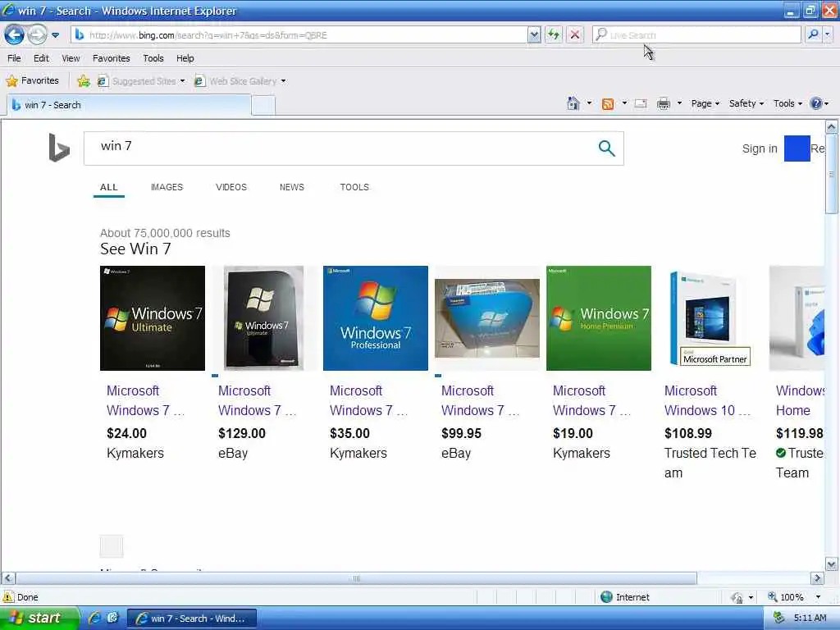Click the Bing logo
This screenshot has height=630, width=840.
coord(59,148)
